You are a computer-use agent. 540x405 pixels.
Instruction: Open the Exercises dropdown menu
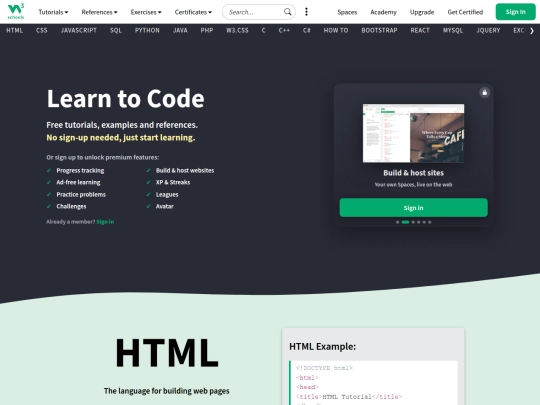[x=146, y=12]
